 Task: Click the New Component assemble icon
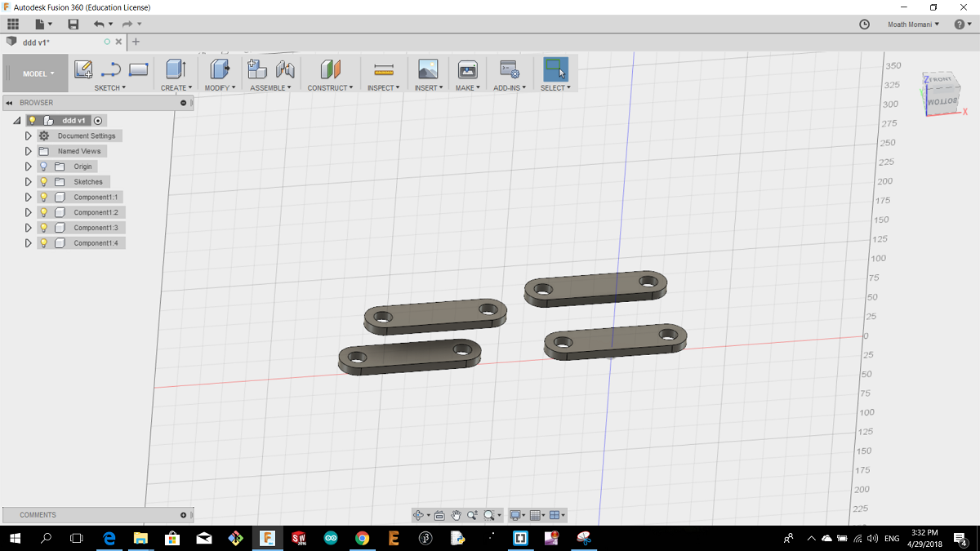tap(257, 69)
